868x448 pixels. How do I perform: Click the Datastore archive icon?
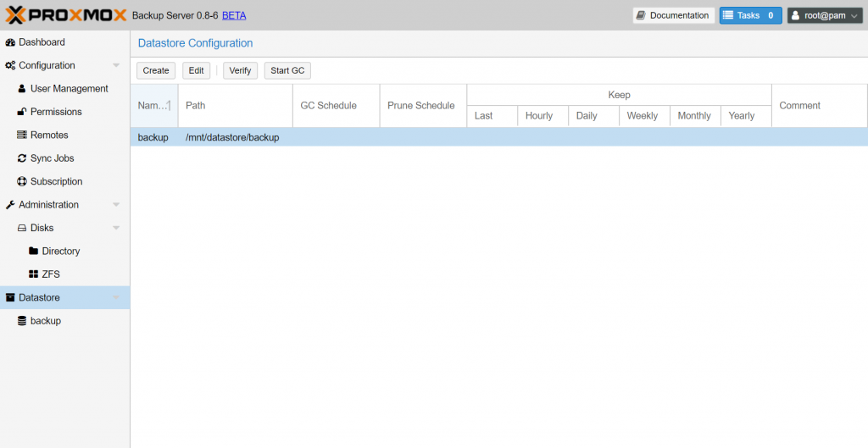pos(10,297)
